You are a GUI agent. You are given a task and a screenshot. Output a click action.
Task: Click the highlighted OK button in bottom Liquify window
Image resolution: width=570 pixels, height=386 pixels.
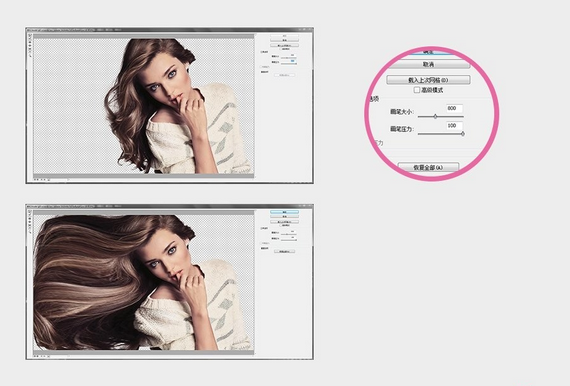pyautogui.click(x=284, y=212)
